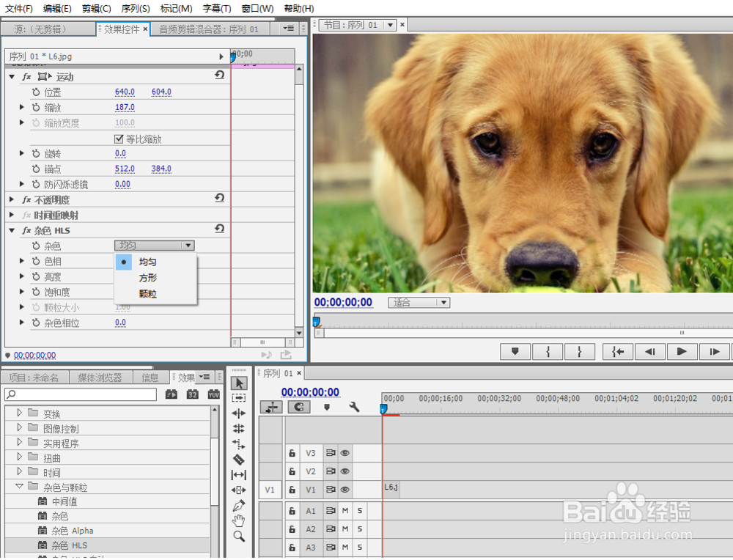
Task: Switch to 媒体浏览器 tab
Action: tap(100, 377)
